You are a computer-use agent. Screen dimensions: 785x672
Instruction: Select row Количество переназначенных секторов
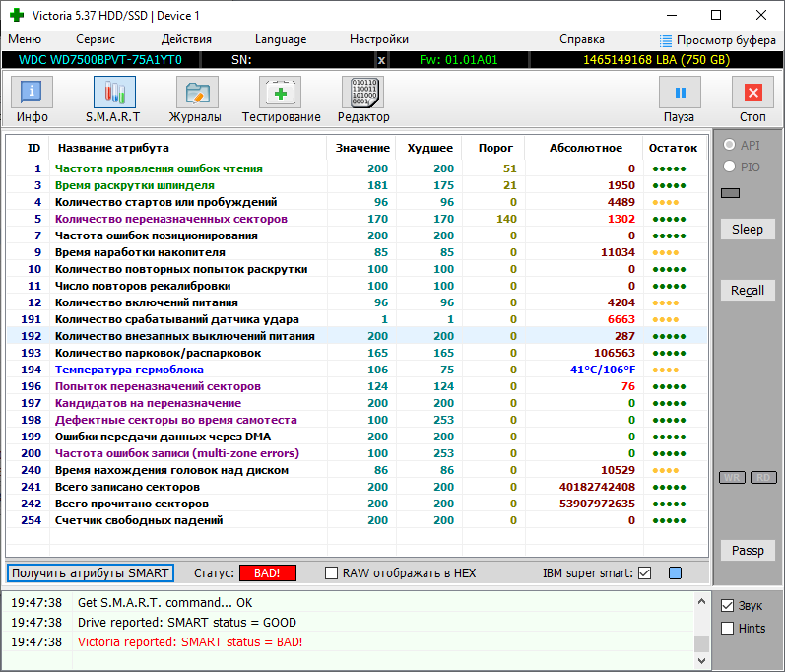pos(357,219)
